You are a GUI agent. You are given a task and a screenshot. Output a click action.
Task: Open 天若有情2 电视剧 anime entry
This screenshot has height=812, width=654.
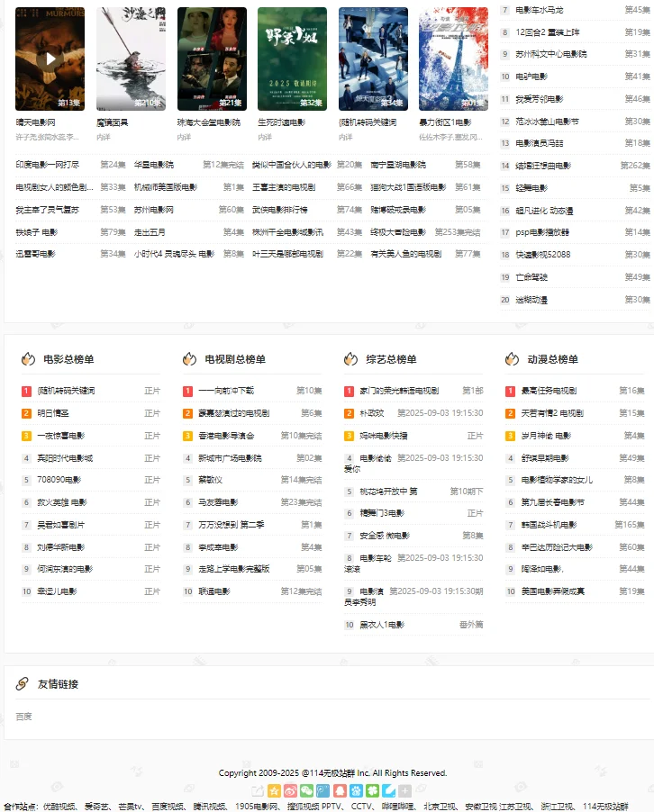pyautogui.click(x=552, y=413)
